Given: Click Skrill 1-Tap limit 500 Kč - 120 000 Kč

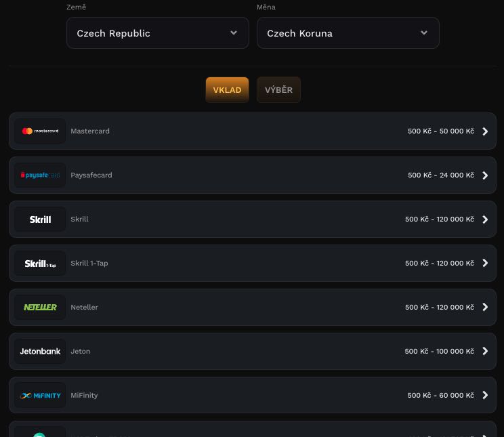Looking at the screenshot, I should tap(439, 264).
